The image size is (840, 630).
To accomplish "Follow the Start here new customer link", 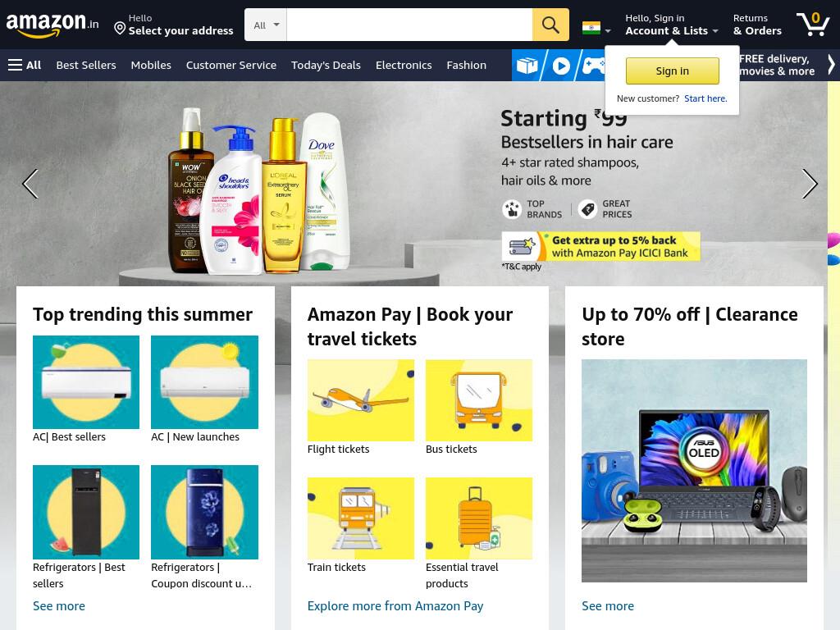I will pyautogui.click(x=705, y=98).
